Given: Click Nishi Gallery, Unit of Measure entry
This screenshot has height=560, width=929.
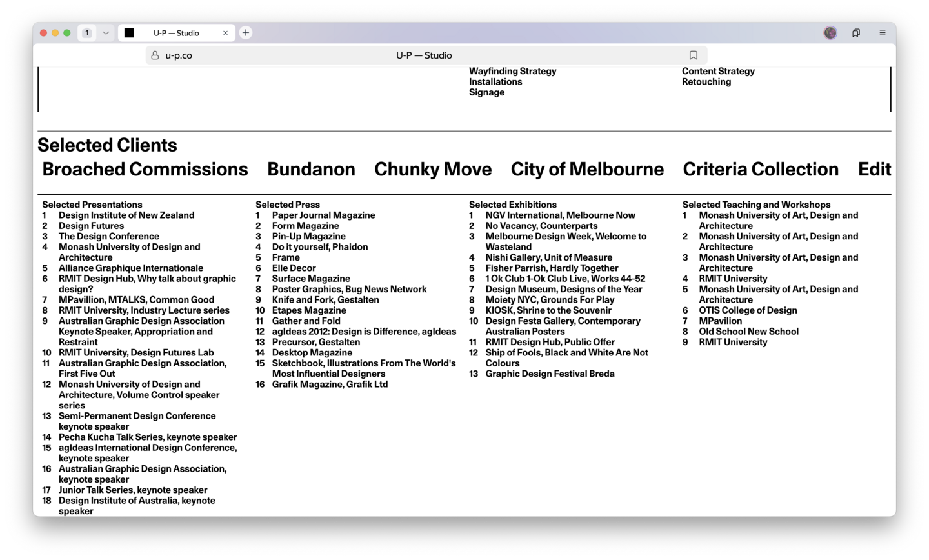Looking at the screenshot, I should click(x=549, y=257).
